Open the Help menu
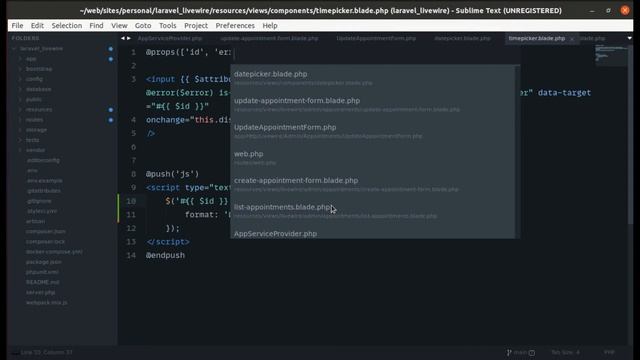The image size is (640, 360). (x=270, y=25)
